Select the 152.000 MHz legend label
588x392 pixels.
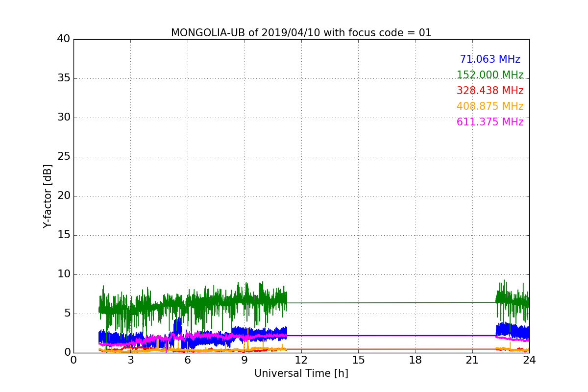[490, 75]
